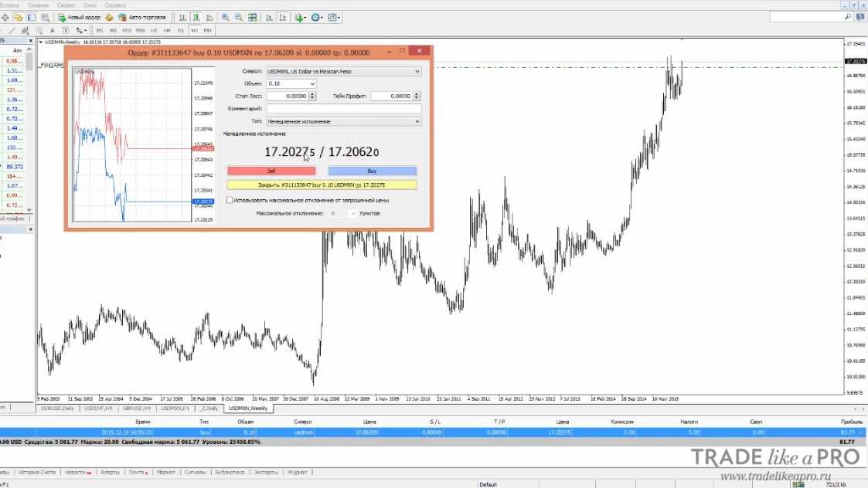Select the D1 daily timeframe button
The width and height of the screenshot is (868, 488).
181,30
